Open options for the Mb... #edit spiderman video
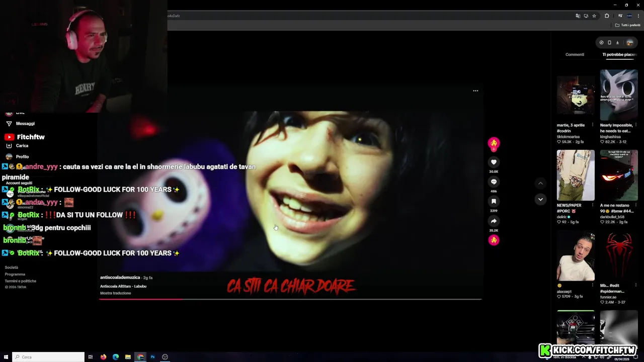 point(636,286)
